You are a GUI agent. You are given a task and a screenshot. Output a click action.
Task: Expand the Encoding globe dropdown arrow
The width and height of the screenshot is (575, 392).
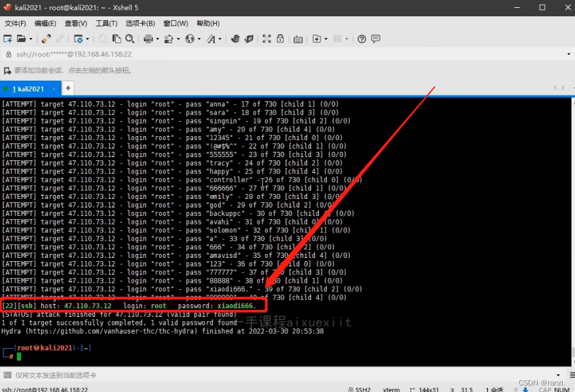click(x=199, y=39)
